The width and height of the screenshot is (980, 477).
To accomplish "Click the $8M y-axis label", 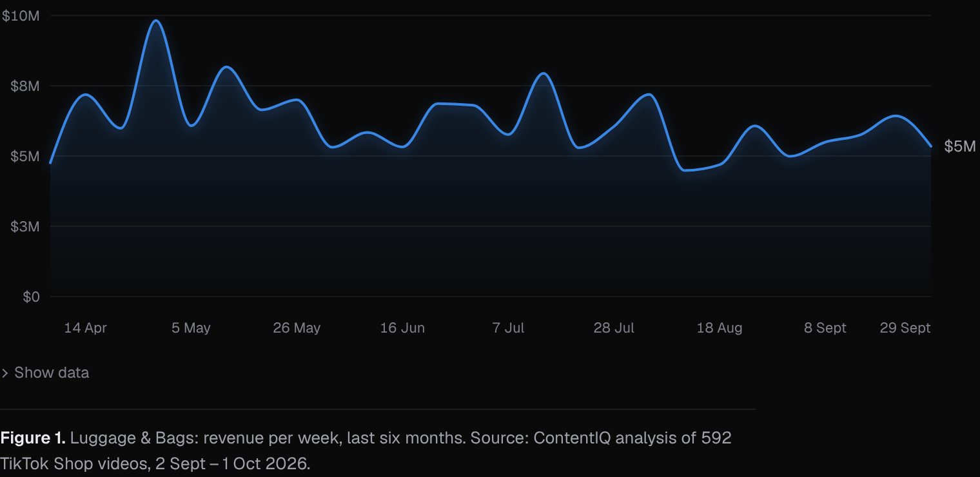I will tap(25, 86).
